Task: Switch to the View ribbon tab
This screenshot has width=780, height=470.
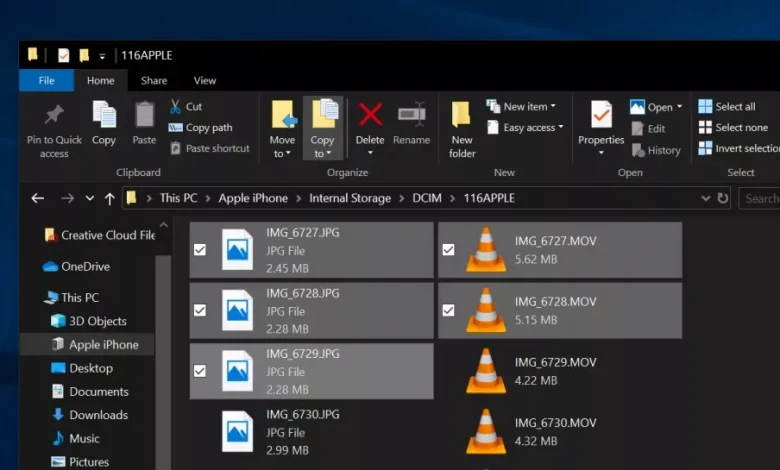Action: (x=205, y=81)
